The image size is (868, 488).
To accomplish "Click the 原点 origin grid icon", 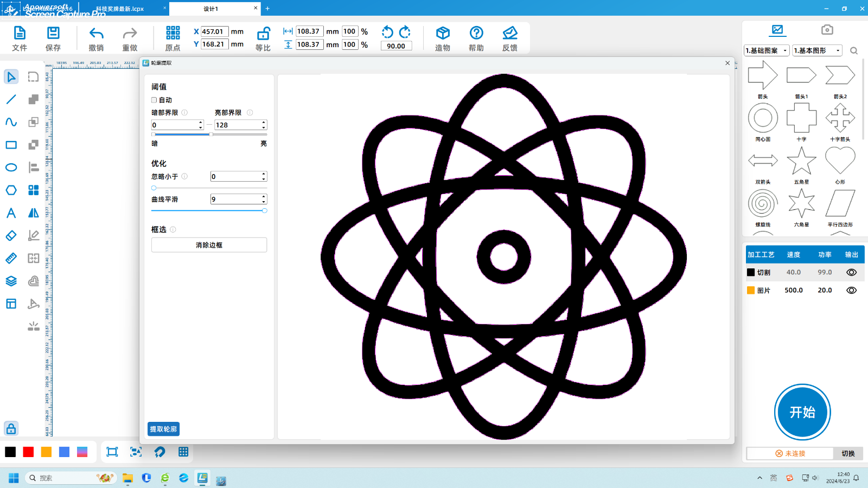I will point(173,34).
